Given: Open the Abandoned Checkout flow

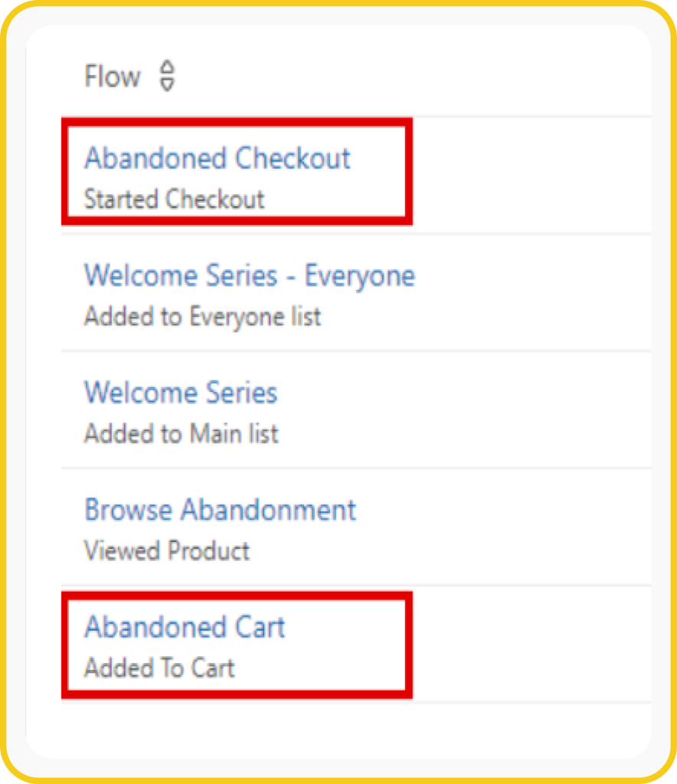Looking at the screenshot, I should pyautogui.click(x=217, y=158).
